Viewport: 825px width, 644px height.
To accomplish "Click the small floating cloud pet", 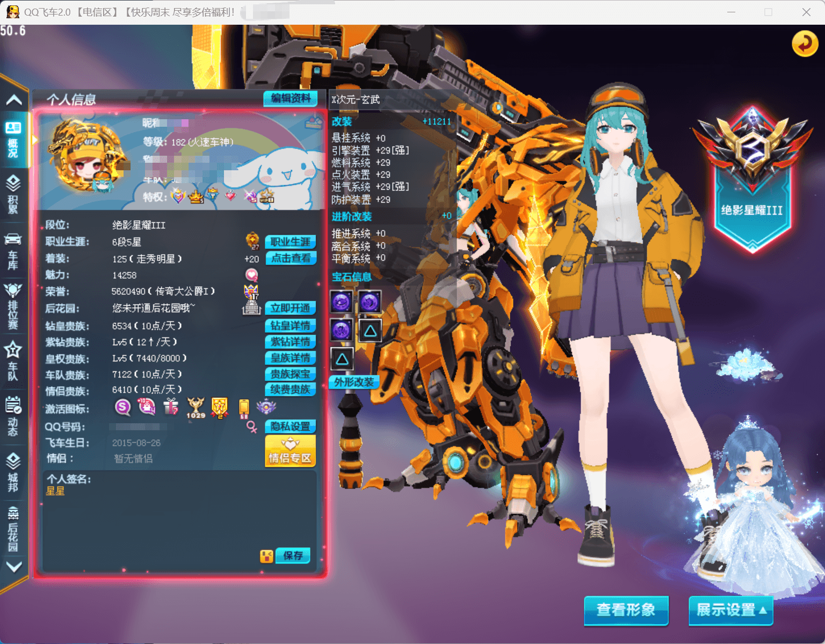I will coord(748,365).
